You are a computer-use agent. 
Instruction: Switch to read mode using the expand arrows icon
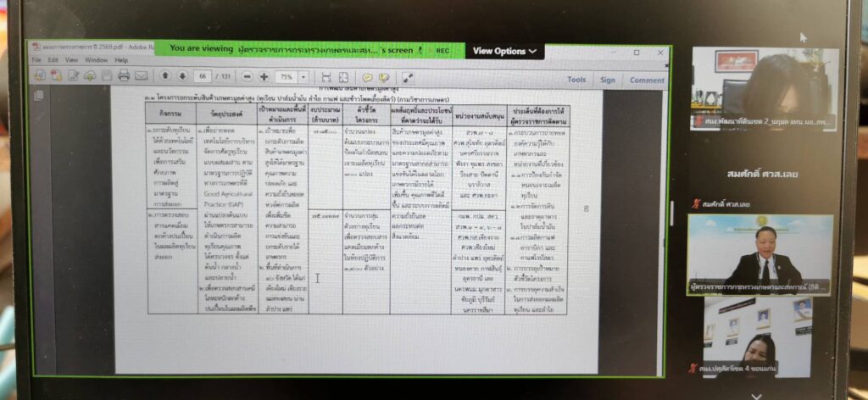pyautogui.click(x=408, y=77)
